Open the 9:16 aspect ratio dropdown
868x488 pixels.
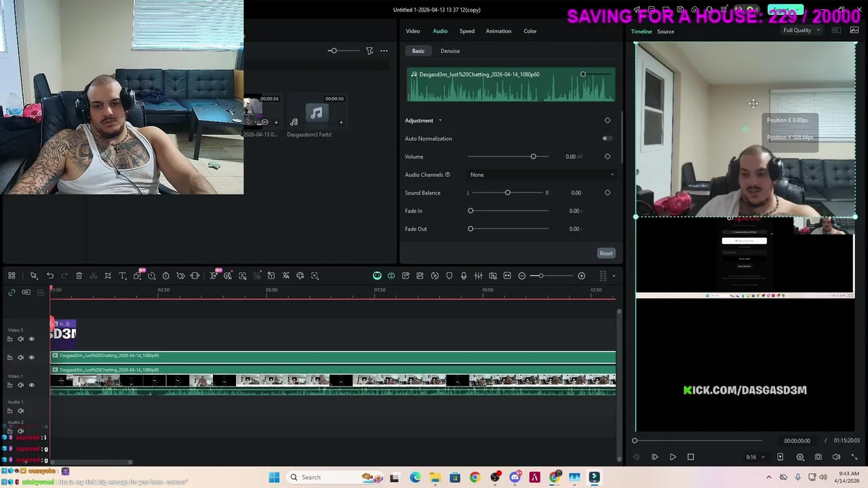pyautogui.click(x=755, y=457)
